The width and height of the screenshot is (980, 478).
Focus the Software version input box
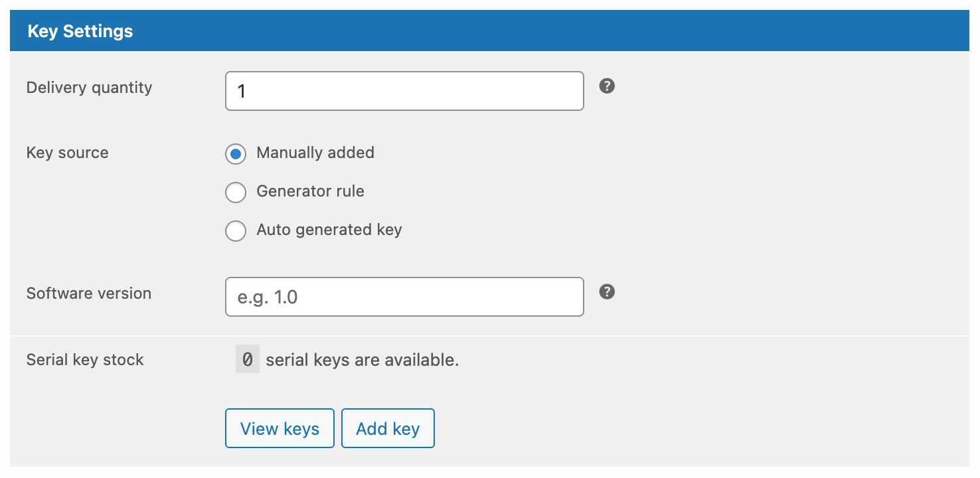pos(404,297)
